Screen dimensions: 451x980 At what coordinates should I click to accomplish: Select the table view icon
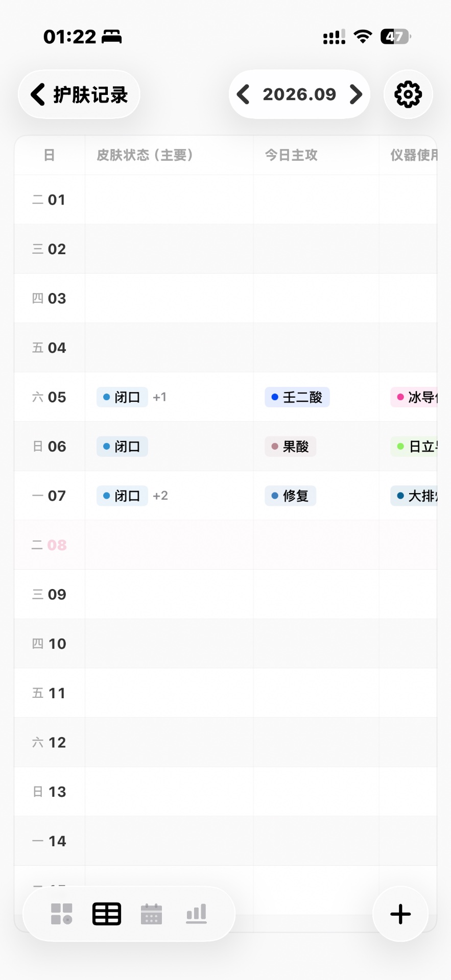pos(107,914)
